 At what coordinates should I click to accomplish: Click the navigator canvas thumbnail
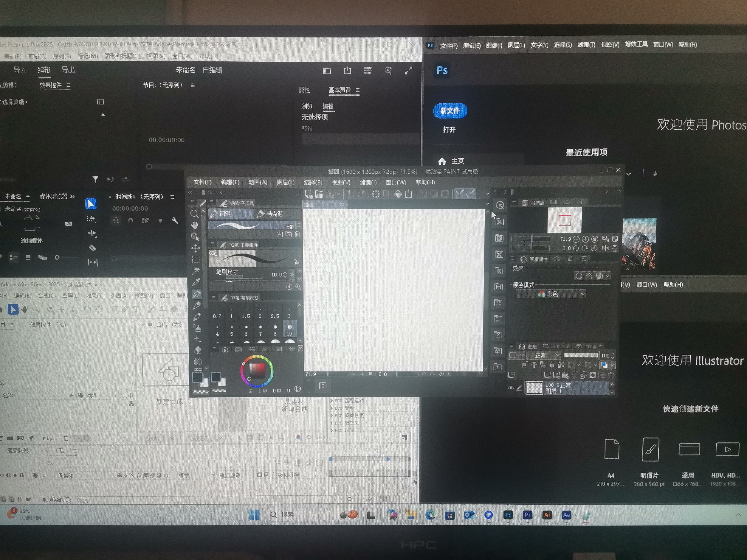[564, 220]
